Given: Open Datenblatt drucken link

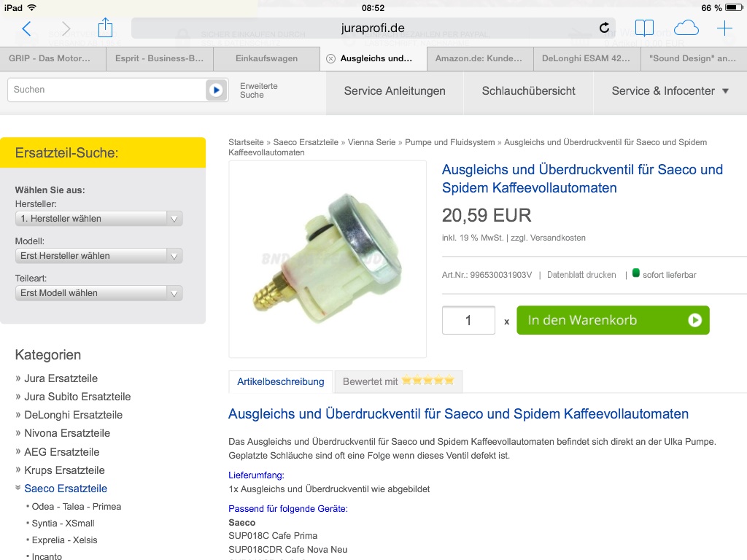Looking at the screenshot, I should 581,275.
